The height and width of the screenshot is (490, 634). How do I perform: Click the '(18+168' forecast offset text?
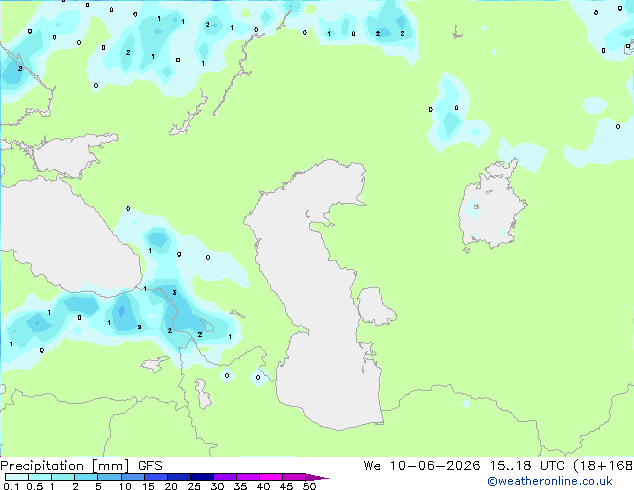click(604, 466)
